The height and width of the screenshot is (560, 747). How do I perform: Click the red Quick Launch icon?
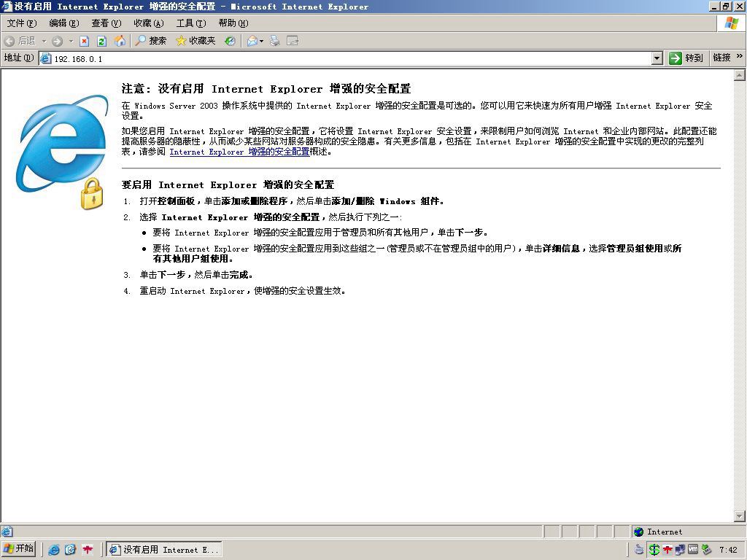pyautogui.click(x=88, y=550)
